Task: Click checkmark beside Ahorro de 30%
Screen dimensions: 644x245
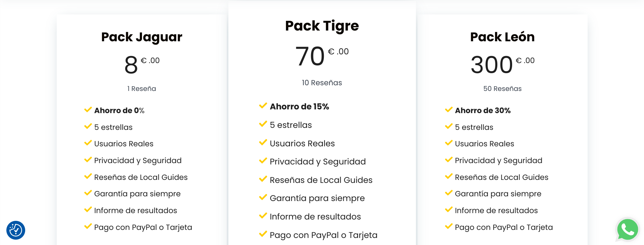Action: point(449,110)
